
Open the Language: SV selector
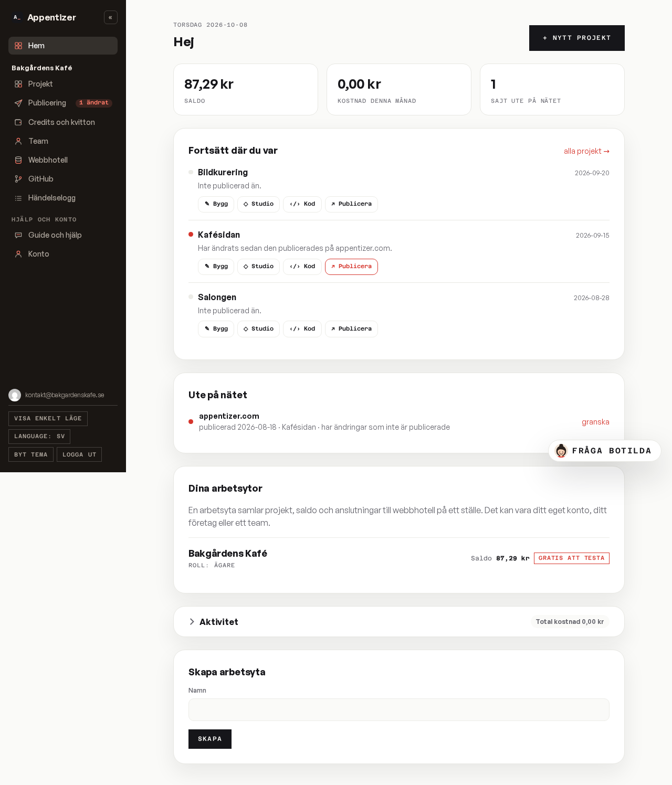39,437
